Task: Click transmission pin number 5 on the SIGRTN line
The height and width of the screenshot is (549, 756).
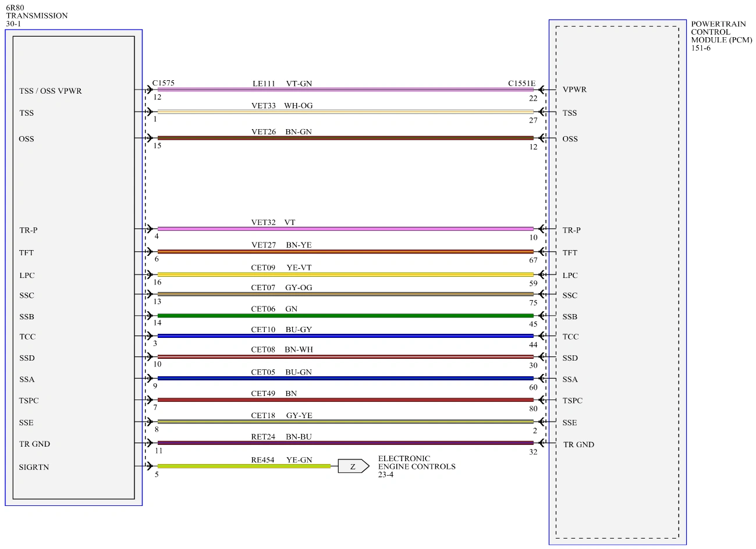Action: (157, 474)
